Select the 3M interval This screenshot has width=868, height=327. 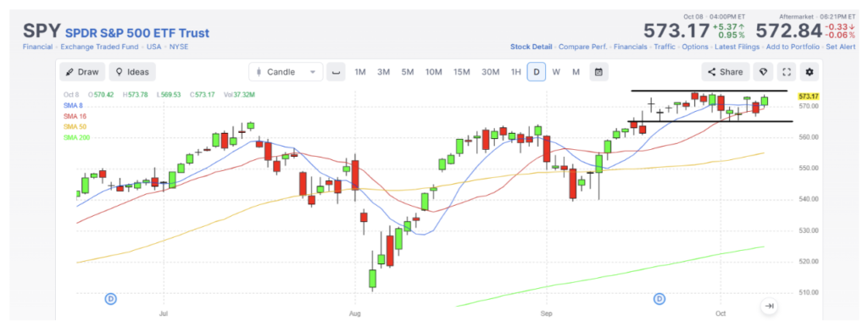coord(384,72)
